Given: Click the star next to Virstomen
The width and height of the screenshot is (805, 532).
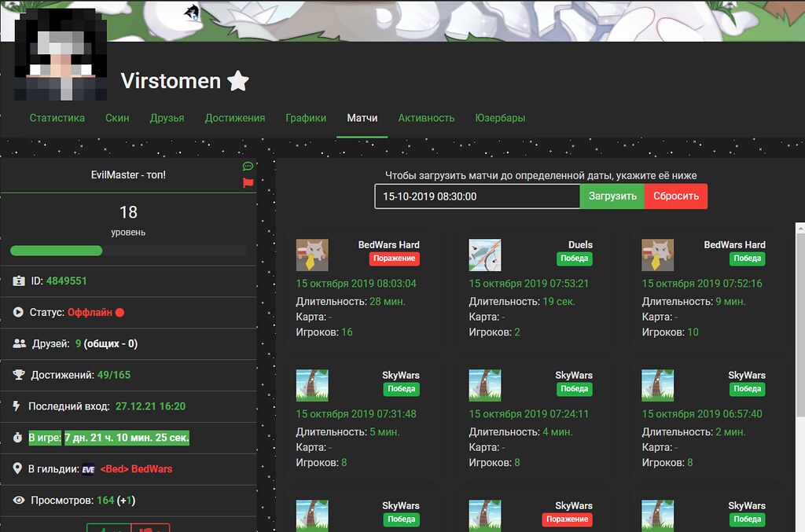Looking at the screenshot, I should pyautogui.click(x=238, y=80).
